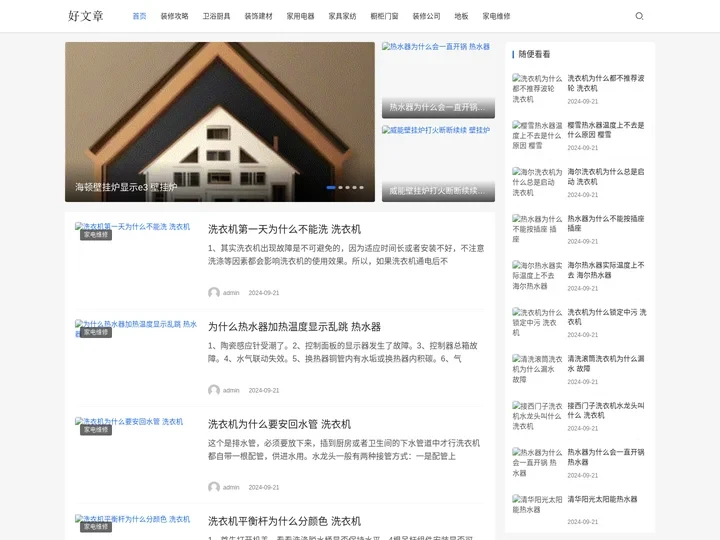Click admin avatar under 洗衣机第一天为什么不能洗

point(214,292)
